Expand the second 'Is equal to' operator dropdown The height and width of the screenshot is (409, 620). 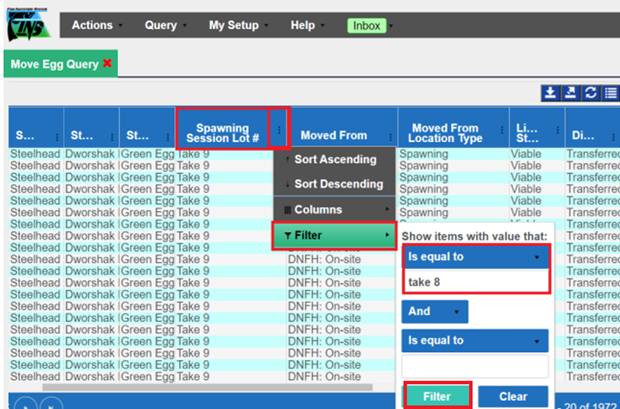click(x=475, y=340)
